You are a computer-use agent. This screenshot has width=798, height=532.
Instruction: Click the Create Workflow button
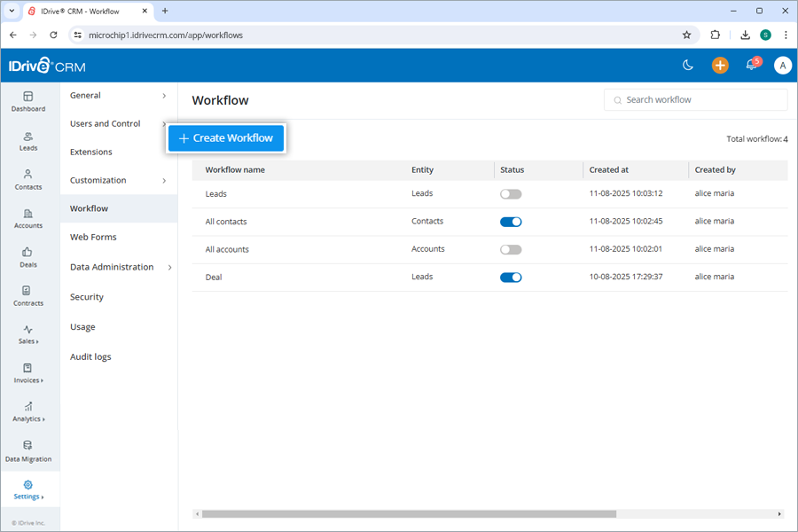click(x=226, y=138)
